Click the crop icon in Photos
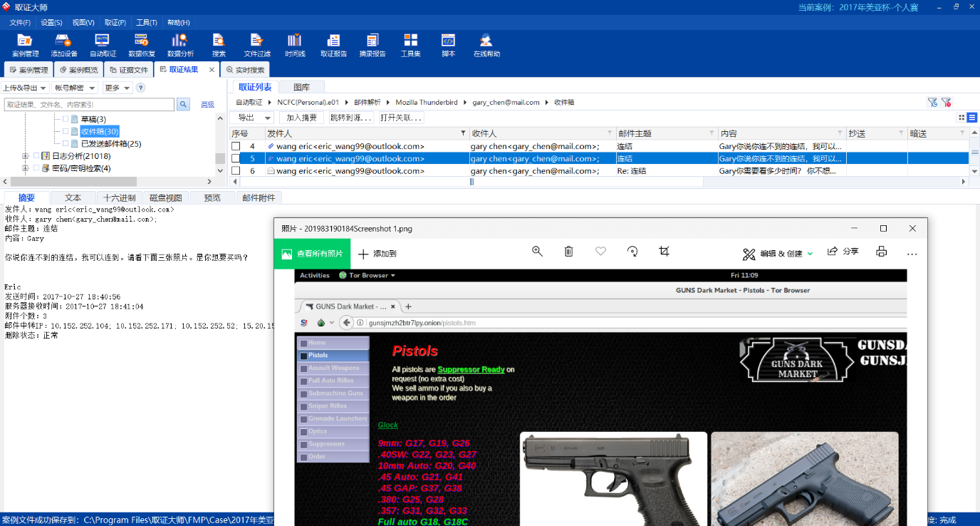980x526 pixels. 664,252
